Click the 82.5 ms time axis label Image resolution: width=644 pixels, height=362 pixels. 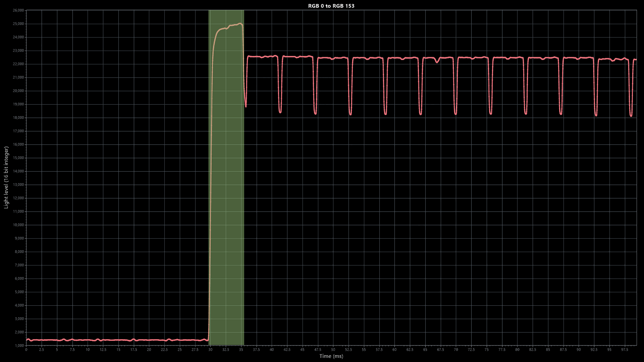(532, 349)
